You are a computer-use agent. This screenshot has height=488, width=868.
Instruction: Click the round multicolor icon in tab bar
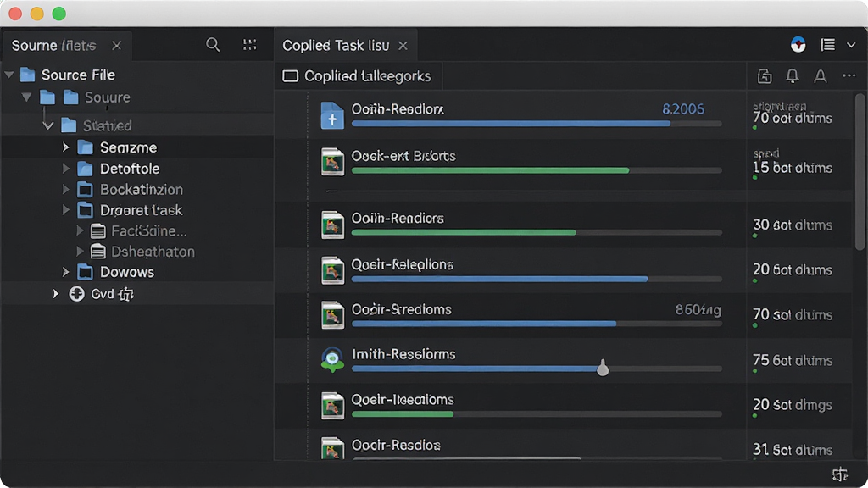pos(798,45)
